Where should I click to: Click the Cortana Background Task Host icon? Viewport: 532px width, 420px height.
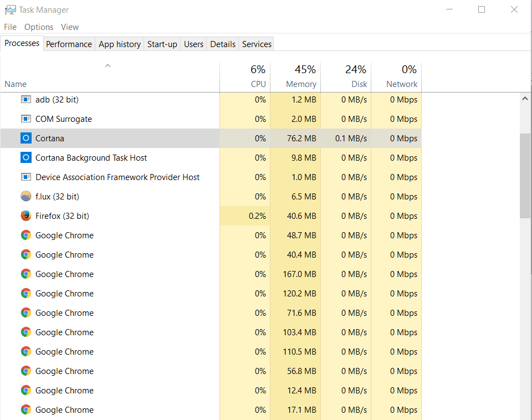coord(25,157)
